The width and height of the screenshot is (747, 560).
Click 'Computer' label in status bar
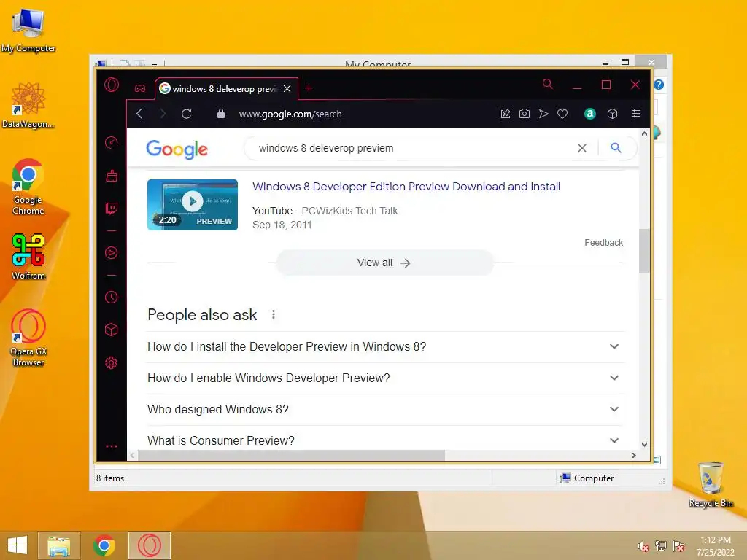click(x=594, y=478)
